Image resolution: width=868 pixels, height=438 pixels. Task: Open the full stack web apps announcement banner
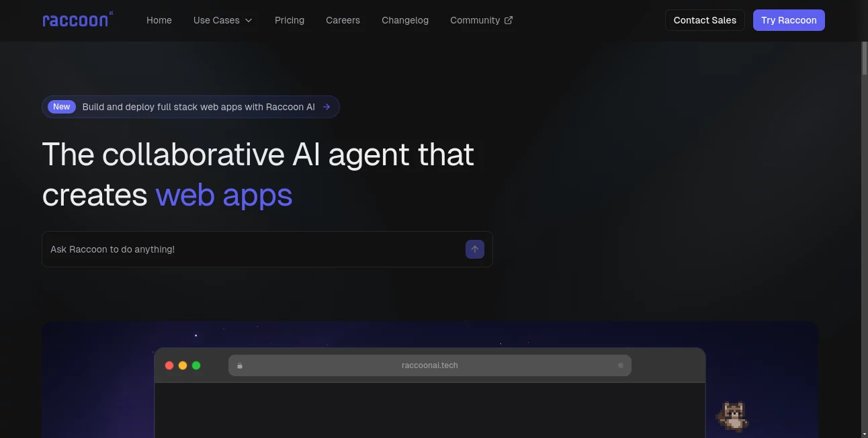click(190, 107)
